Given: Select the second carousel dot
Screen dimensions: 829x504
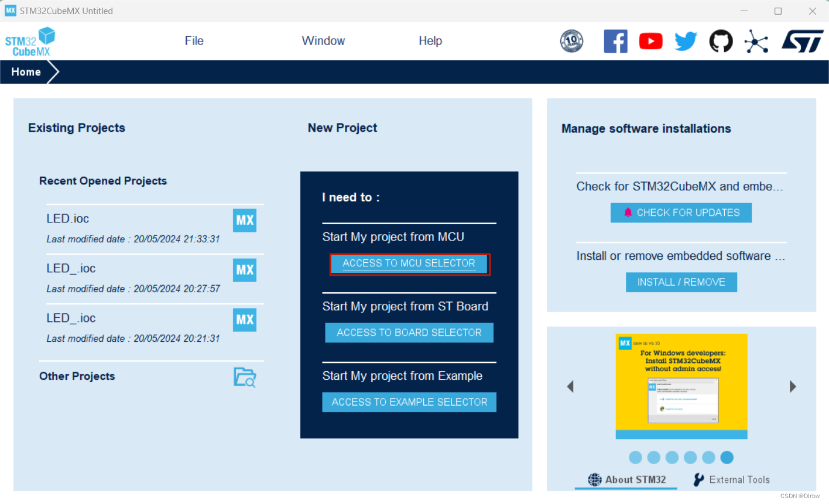Looking at the screenshot, I should (x=654, y=457).
